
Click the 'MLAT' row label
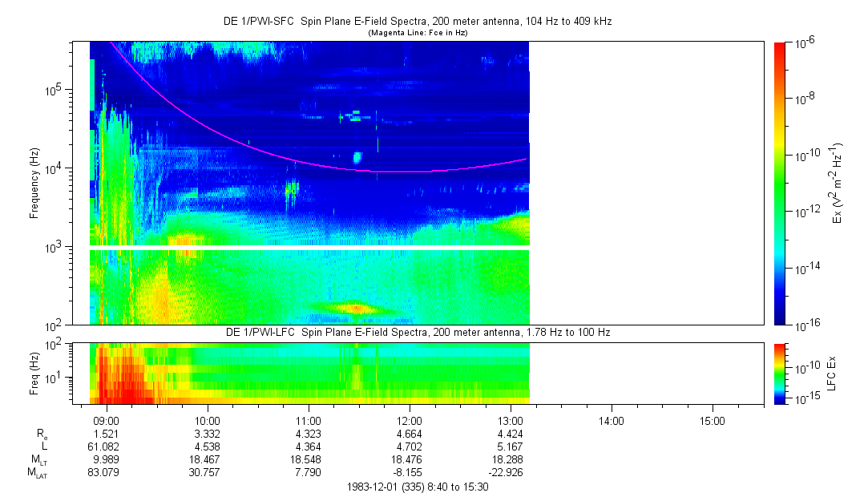(x=37, y=473)
